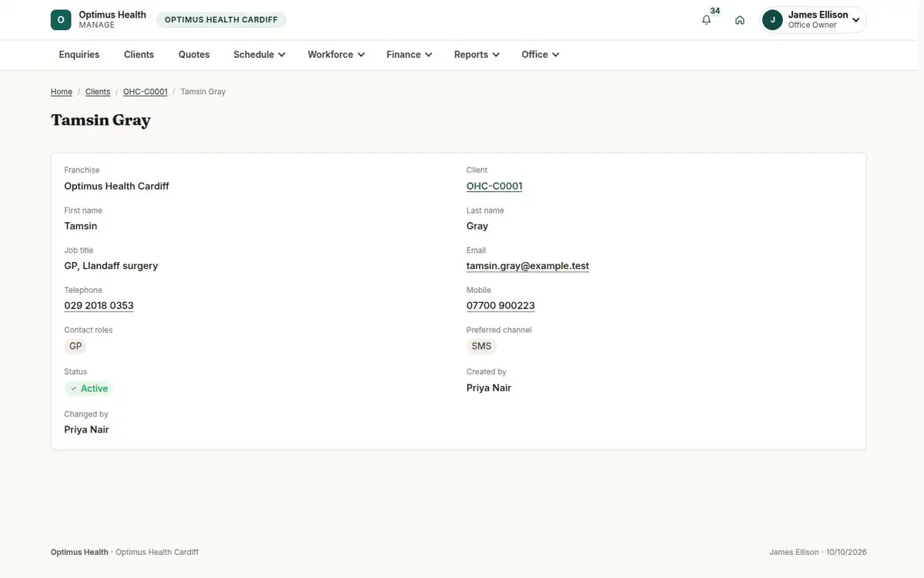Viewport: 924px width, 578px height.
Task: Click the James Ellison avatar icon
Action: coord(772,20)
